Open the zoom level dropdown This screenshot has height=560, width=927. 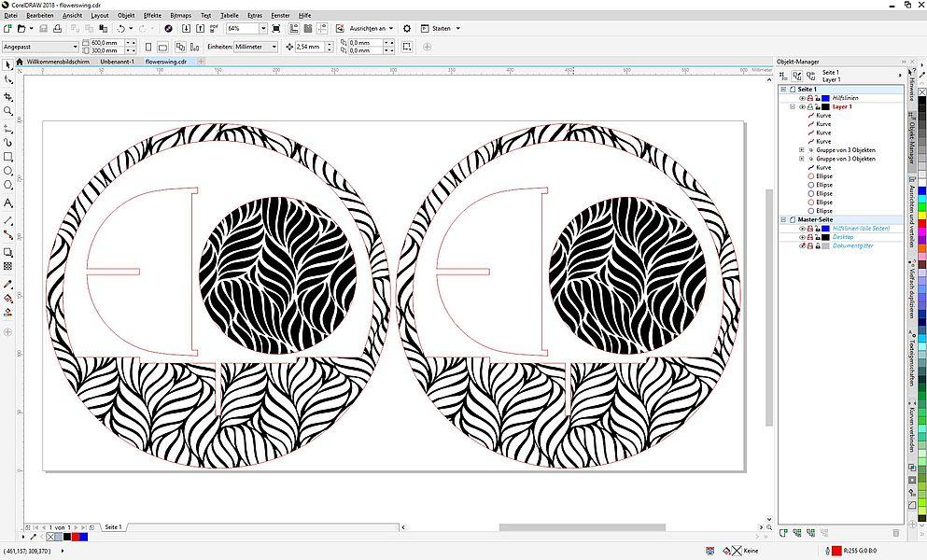click(264, 28)
